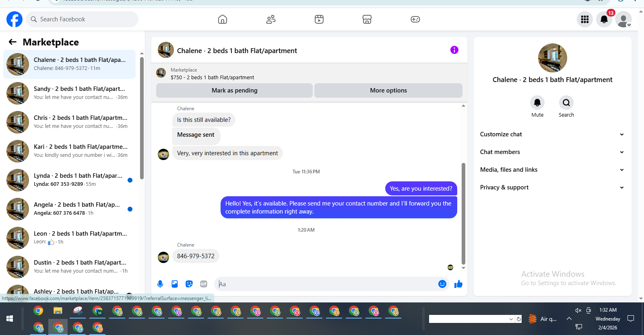Show hidden system tray icons chevron
Image resolution: width=644 pixels, height=335 pixels.
pyautogui.click(x=569, y=319)
